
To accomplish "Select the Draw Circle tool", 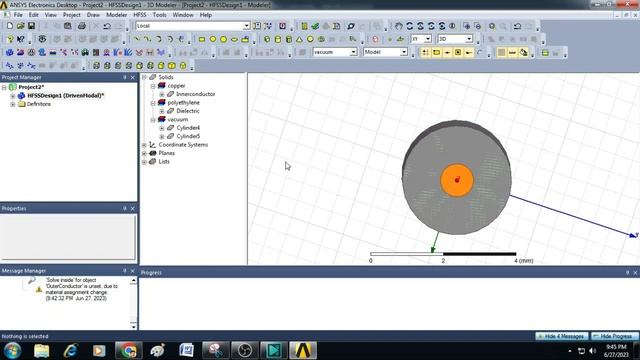I will [213, 39].
